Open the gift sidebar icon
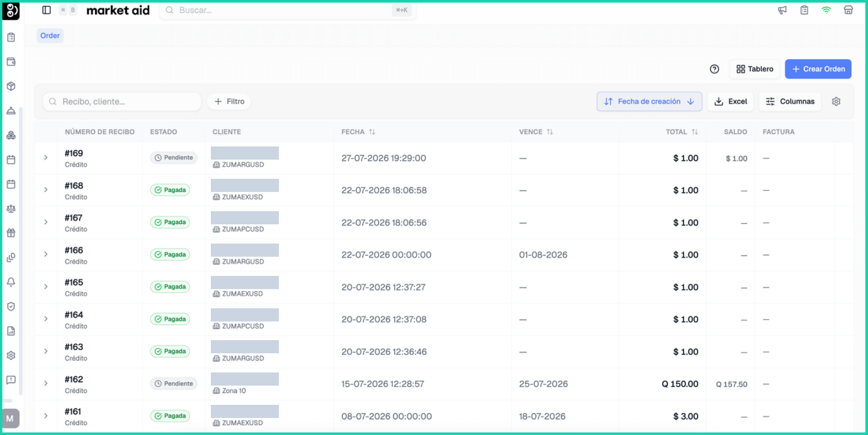868x435 pixels. 11,233
